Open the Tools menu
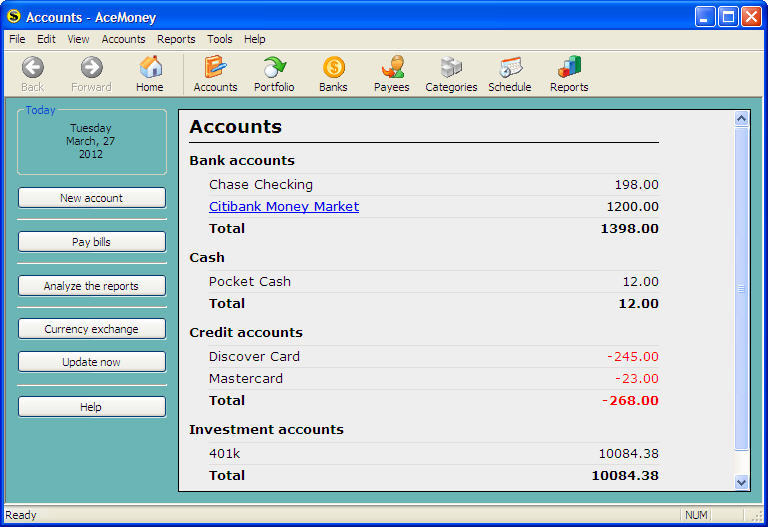The width and height of the screenshot is (768, 527). click(x=219, y=39)
